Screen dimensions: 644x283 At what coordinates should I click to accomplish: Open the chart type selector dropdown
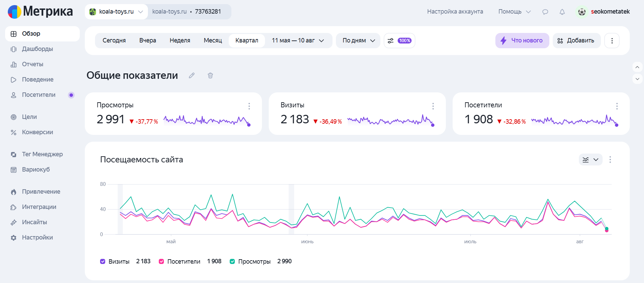click(x=591, y=160)
